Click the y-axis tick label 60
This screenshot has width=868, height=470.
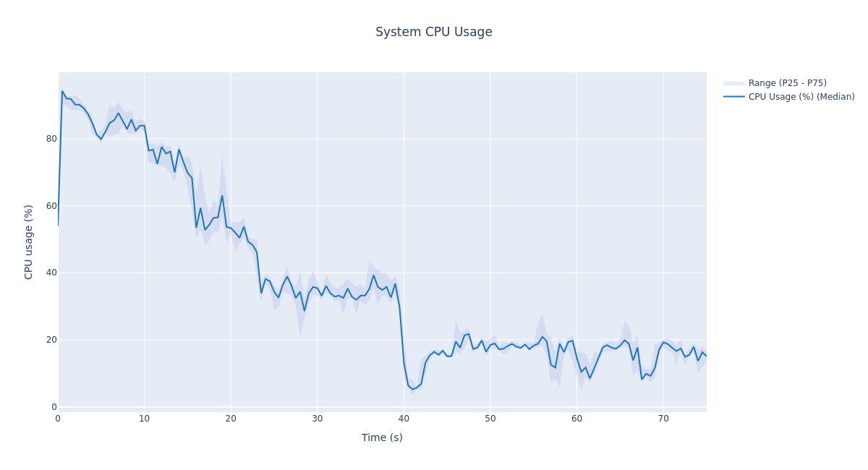click(x=51, y=206)
